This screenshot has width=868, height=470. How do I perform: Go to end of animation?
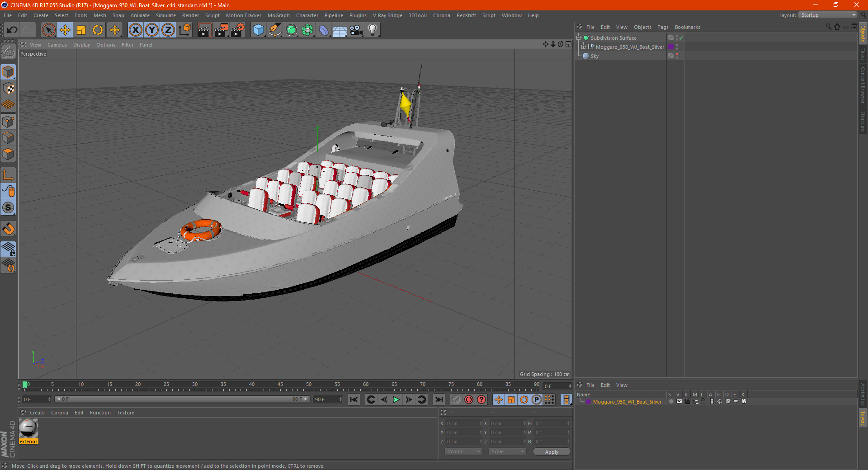(x=439, y=399)
